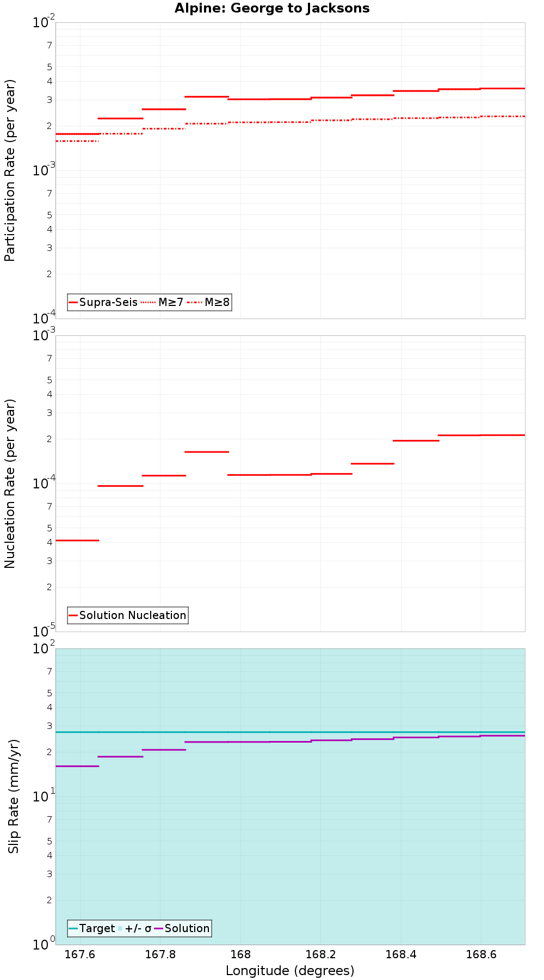544x980 pixels.
Task: Click the M≥8 legend entry
Action: pyautogui.click(x=208, y=302)
